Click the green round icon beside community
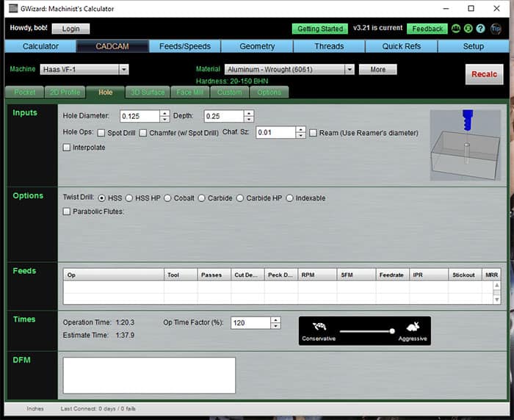The width and height of the screenshot is (514, 420). pyautogui.click(x=468, y=29)
